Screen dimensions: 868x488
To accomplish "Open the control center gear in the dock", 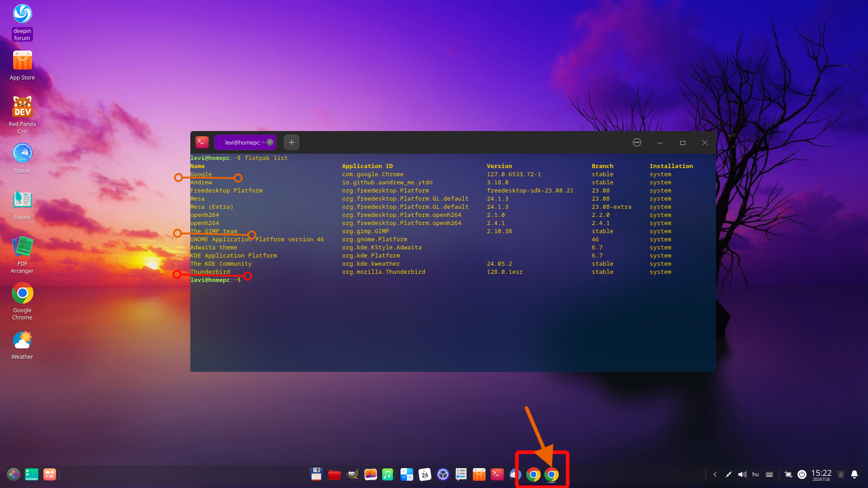I will [443, 474].
